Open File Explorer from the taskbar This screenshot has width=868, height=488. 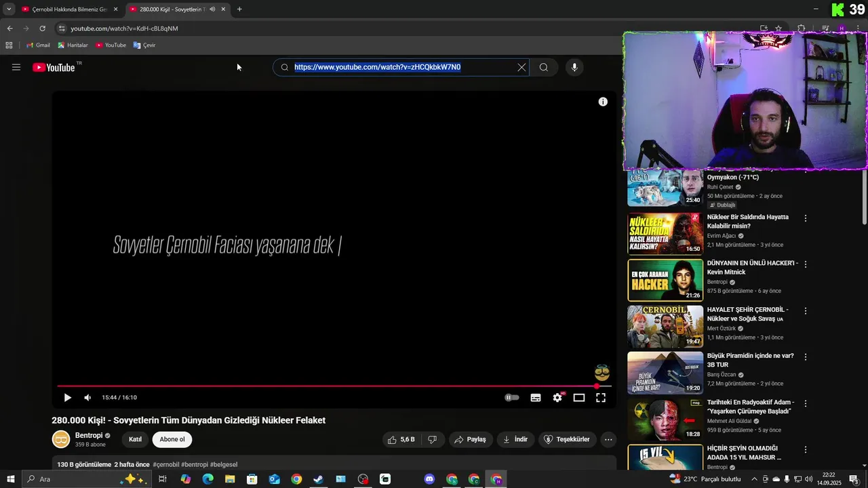(230, 479)
